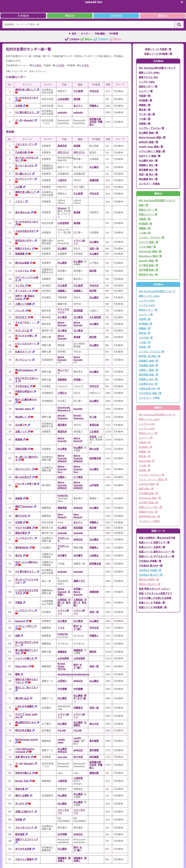
Task: Click the music note beside 空気感
Action: point(24,820)
